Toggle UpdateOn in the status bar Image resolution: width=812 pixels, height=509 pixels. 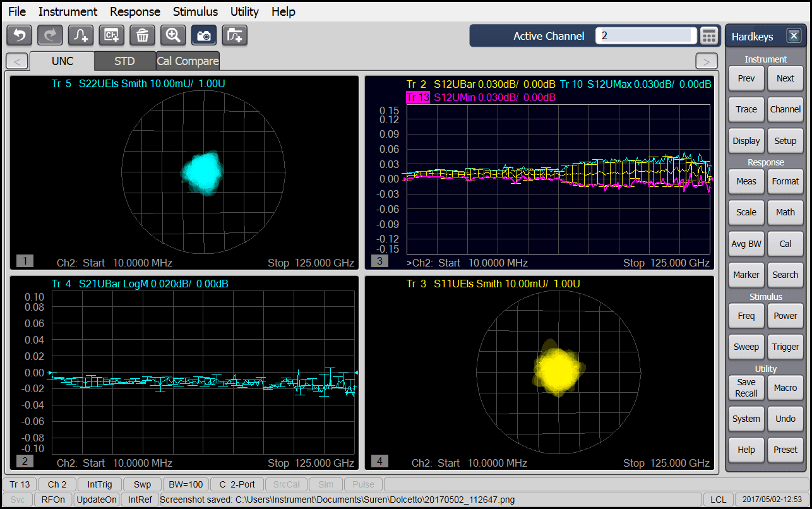[x=97, y=499]
